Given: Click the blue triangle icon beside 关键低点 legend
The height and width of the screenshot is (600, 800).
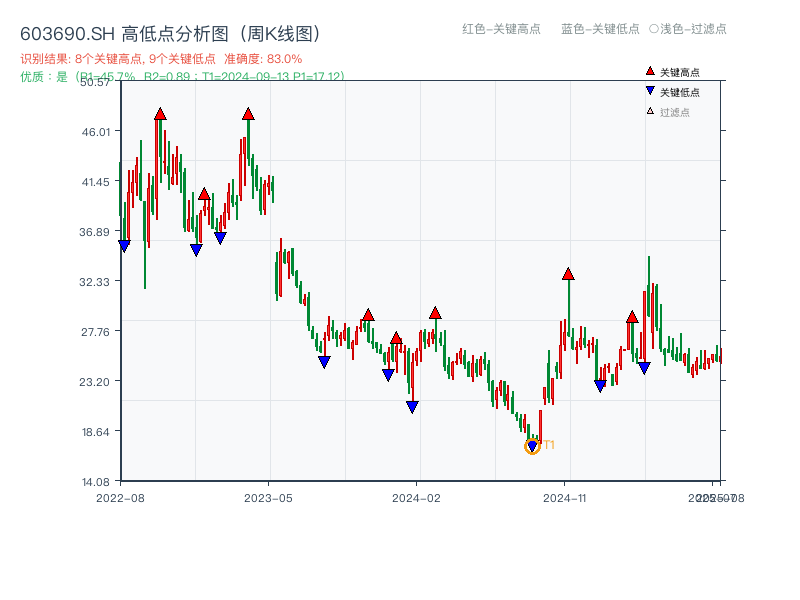Looking at the screenshot, I should pos(648,89).
